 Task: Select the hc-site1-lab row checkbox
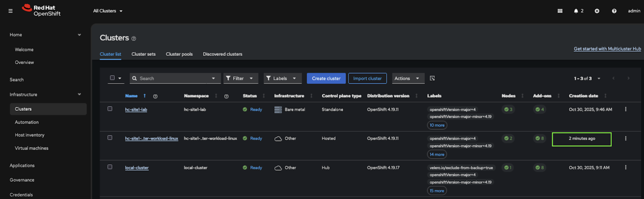(110, 109)
